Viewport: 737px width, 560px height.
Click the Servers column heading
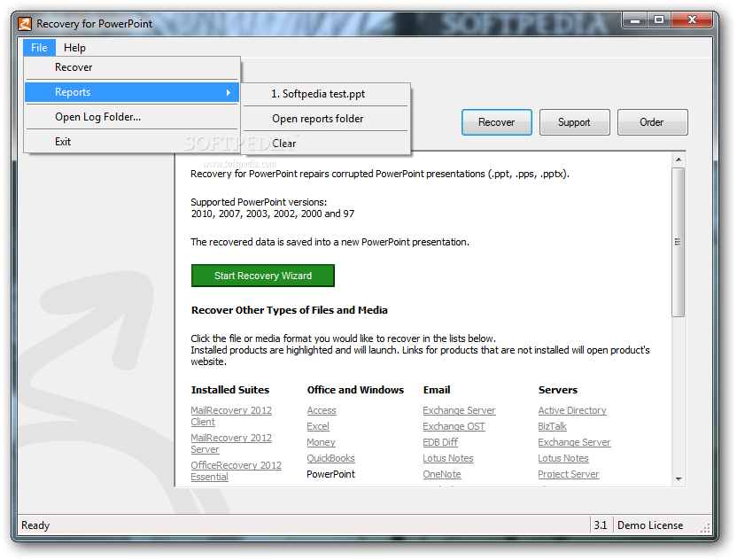pyautogui.click(x=557, y=390)
